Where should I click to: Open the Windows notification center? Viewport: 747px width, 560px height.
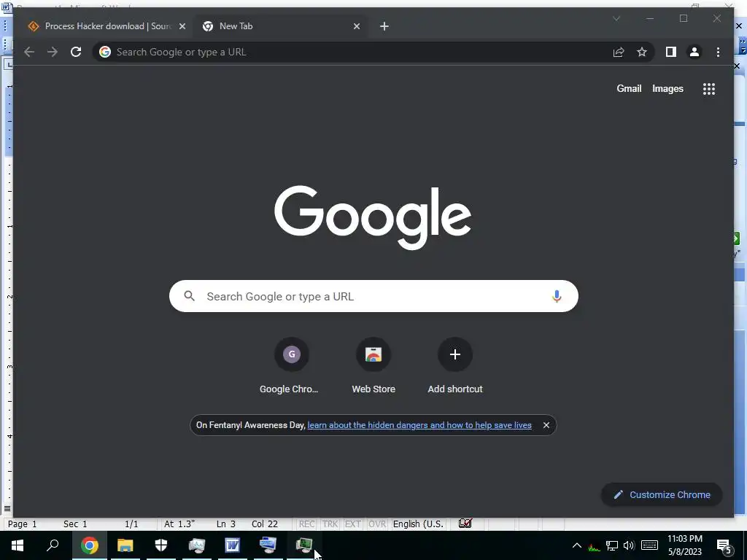[724, 546]
